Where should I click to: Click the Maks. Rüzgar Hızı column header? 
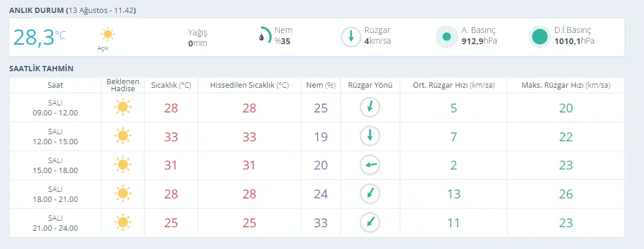click(565, 85)
